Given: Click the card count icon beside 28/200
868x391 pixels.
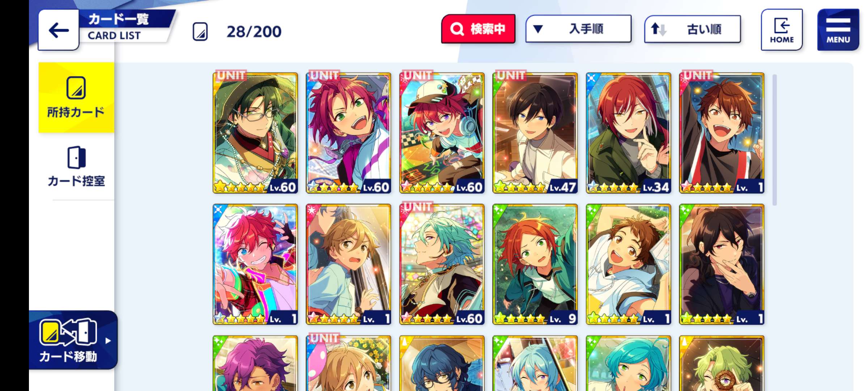Looking at the screenshot, I should (x=200, y=31).
